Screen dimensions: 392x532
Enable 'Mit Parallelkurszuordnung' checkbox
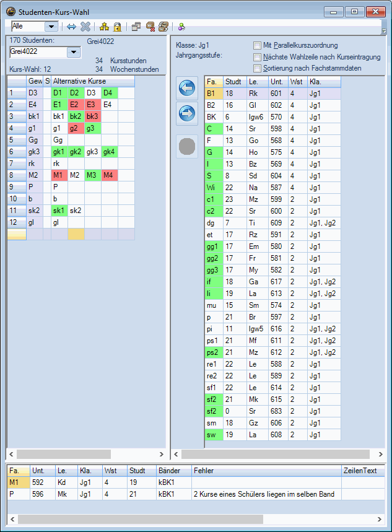257,45
